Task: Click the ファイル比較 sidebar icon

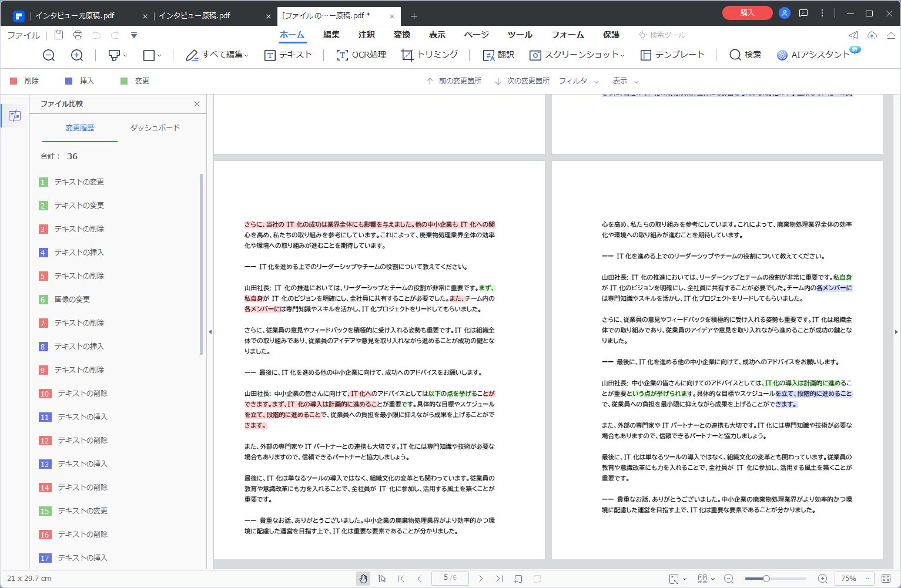Action: tap(14, 116)
